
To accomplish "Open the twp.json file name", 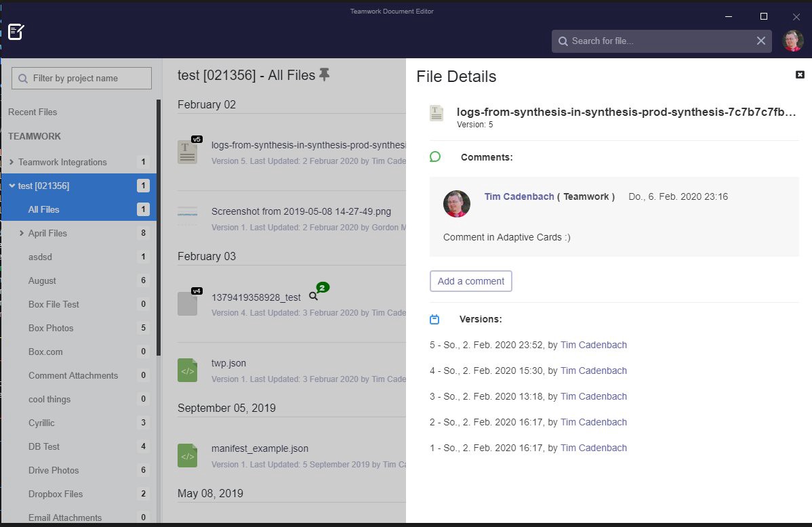I will [228, 363].
